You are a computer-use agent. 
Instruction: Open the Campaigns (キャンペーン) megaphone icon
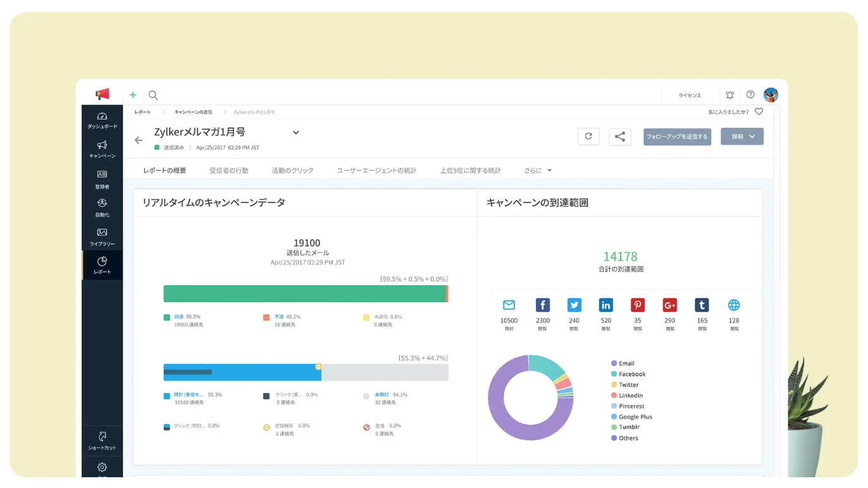(x=102, y=145)
